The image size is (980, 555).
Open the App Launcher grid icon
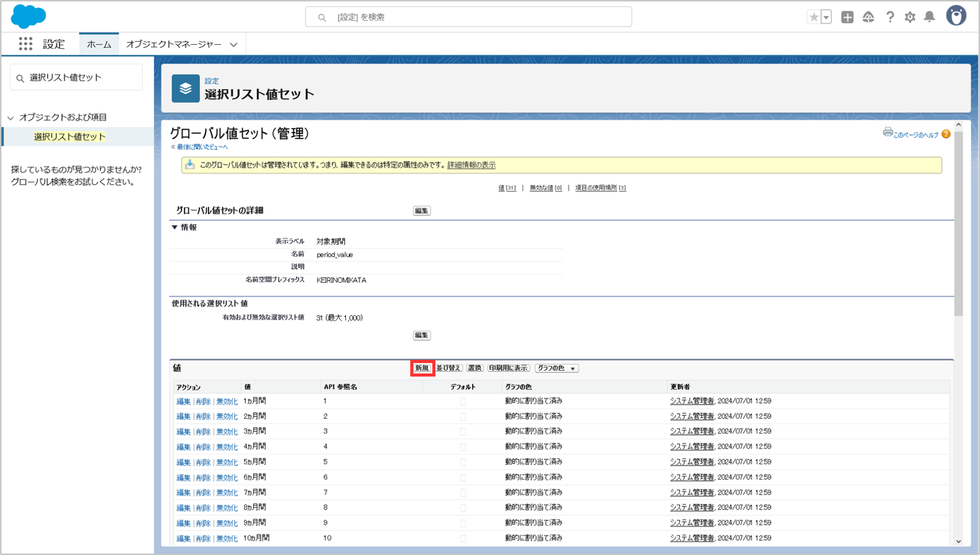click(x=25, y=44)
